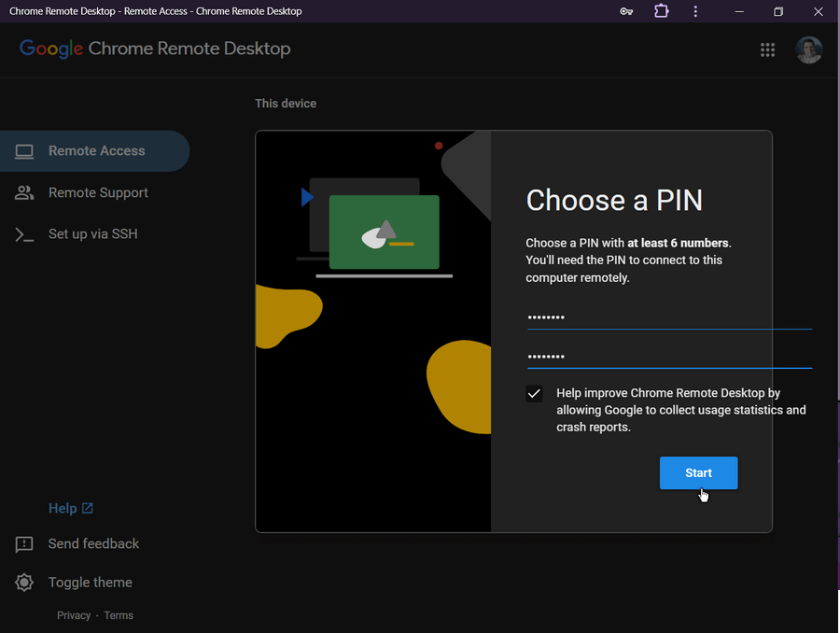Screen dimensions: 840x633
Task: Close the Chrome Remote Desktop window
Action: click(x=818, y=11)
